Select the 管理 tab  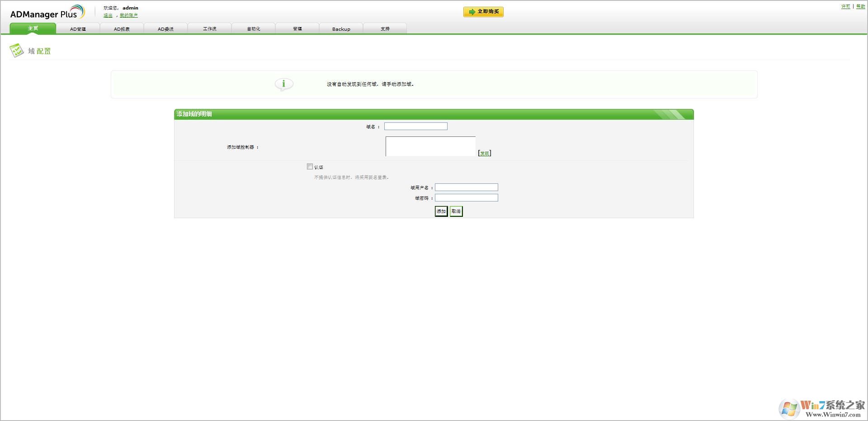coord(297,28)
